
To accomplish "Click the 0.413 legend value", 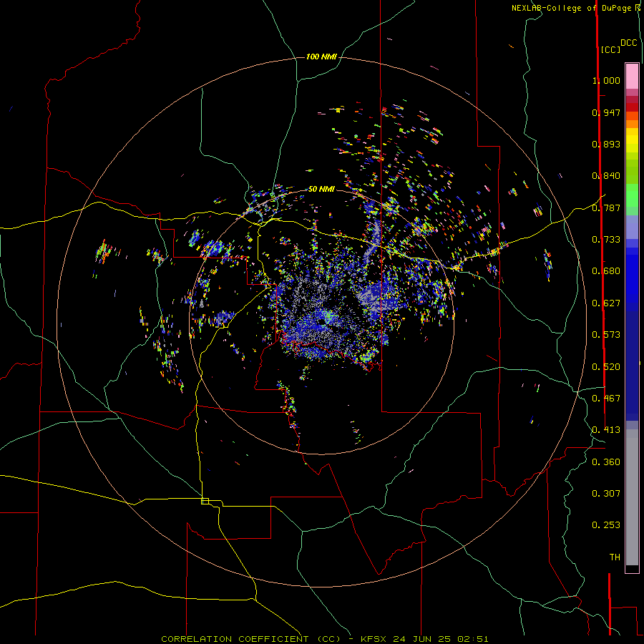I will [x=606, y=430].
